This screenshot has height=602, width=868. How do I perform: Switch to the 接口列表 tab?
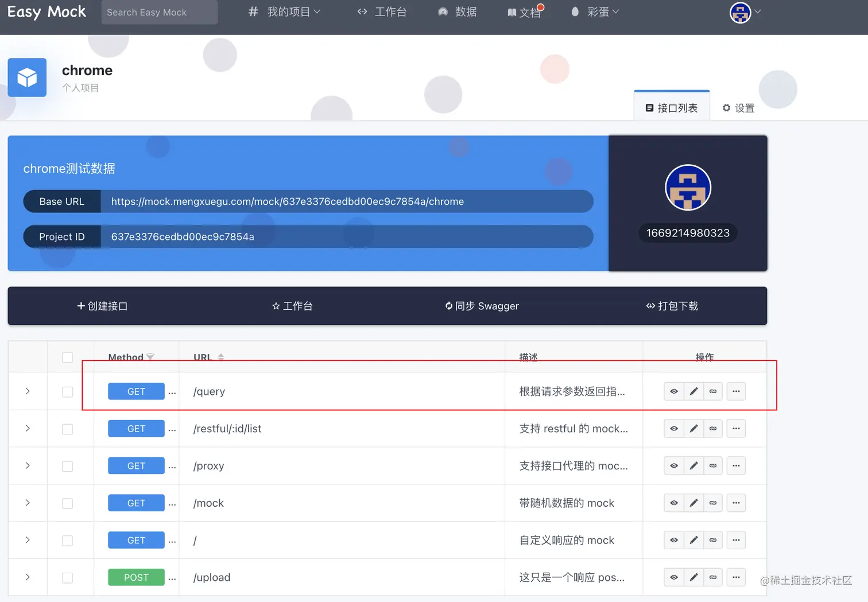(672, 107)
